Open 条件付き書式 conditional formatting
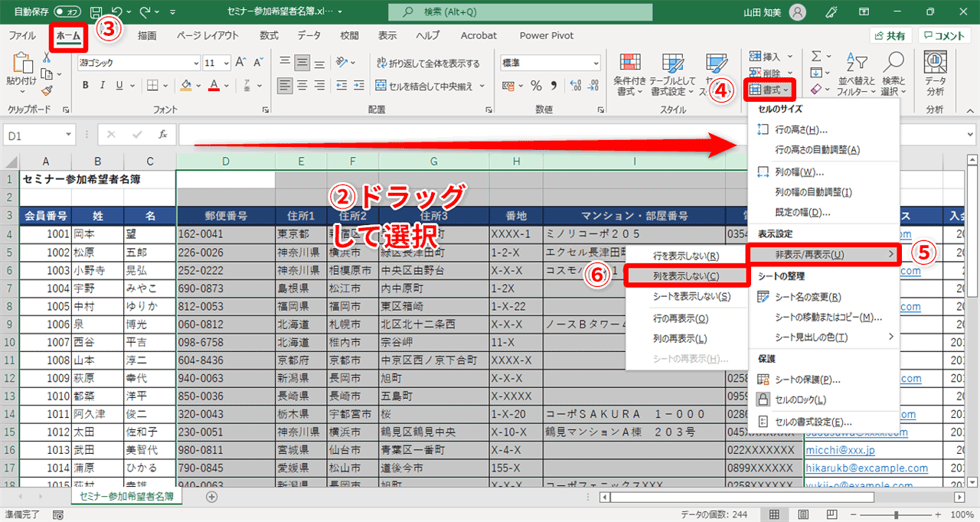 [x=631, y=74]
